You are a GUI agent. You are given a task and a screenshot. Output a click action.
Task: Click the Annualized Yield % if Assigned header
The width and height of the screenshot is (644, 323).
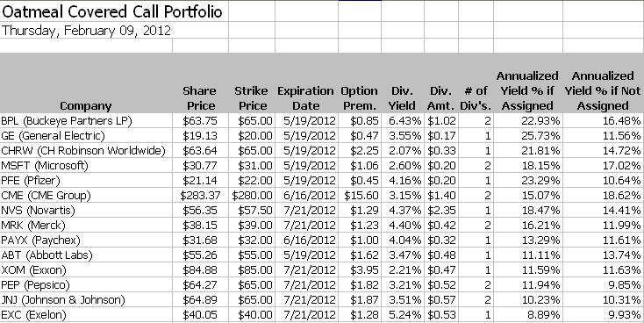click(x=528, y=90)
